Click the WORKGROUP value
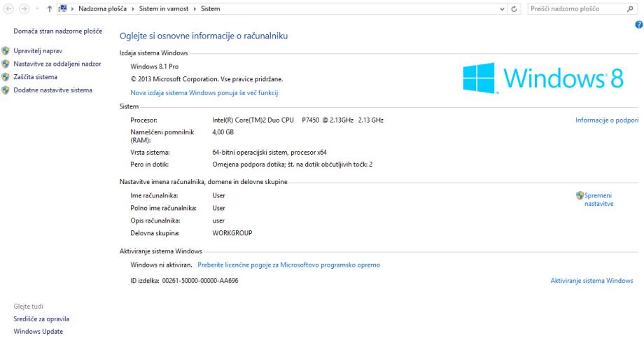The width and height of the screenshot is (644, 343). 232,233
